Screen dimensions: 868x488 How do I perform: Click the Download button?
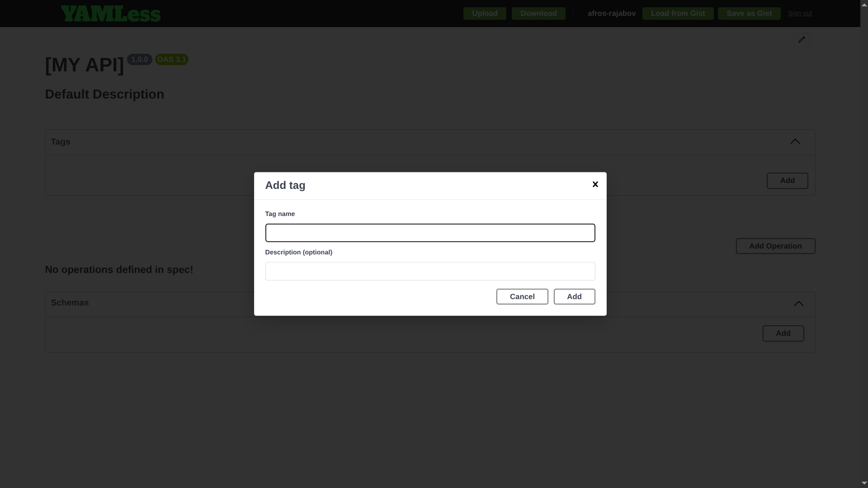(x=538, y=14)
